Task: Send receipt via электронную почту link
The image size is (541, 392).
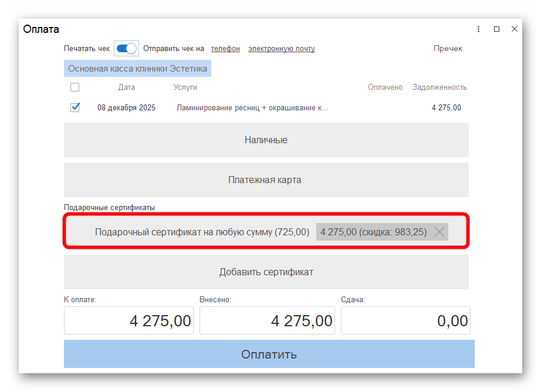Action: [x=282, y=48]
